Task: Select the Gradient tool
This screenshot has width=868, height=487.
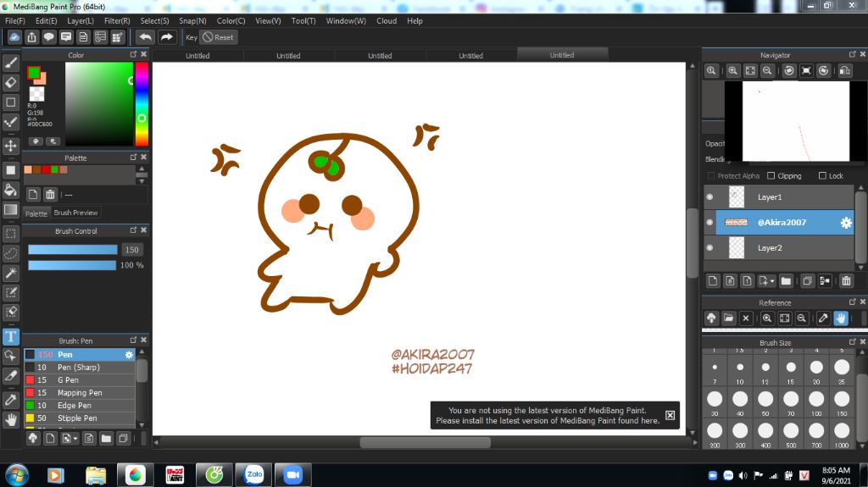Action: (x=10, y=210)
